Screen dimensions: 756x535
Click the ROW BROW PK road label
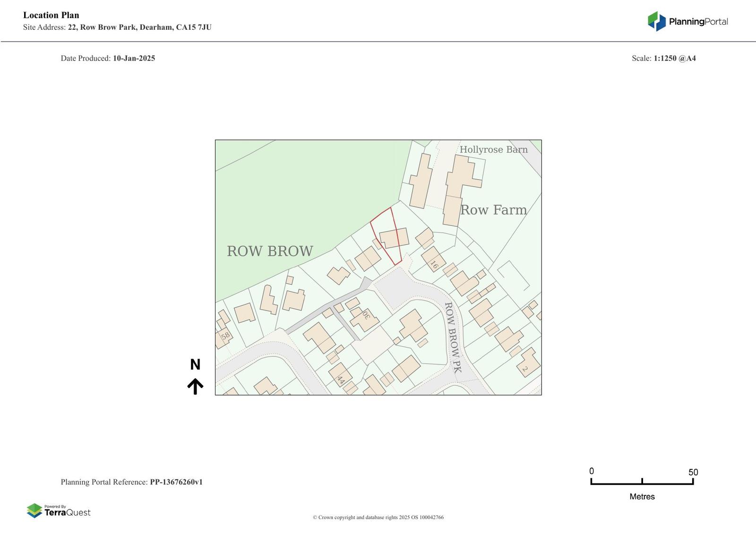[x=452, y=337]
